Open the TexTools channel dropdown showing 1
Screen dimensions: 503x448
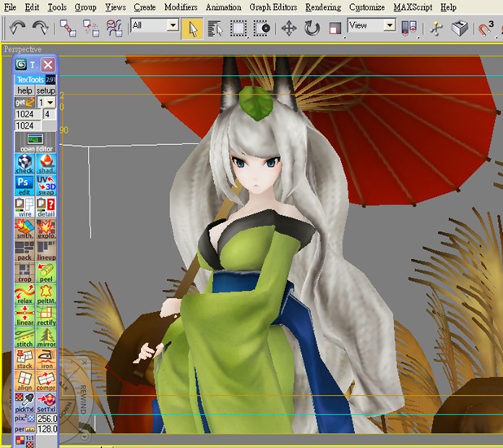[46, 103]
